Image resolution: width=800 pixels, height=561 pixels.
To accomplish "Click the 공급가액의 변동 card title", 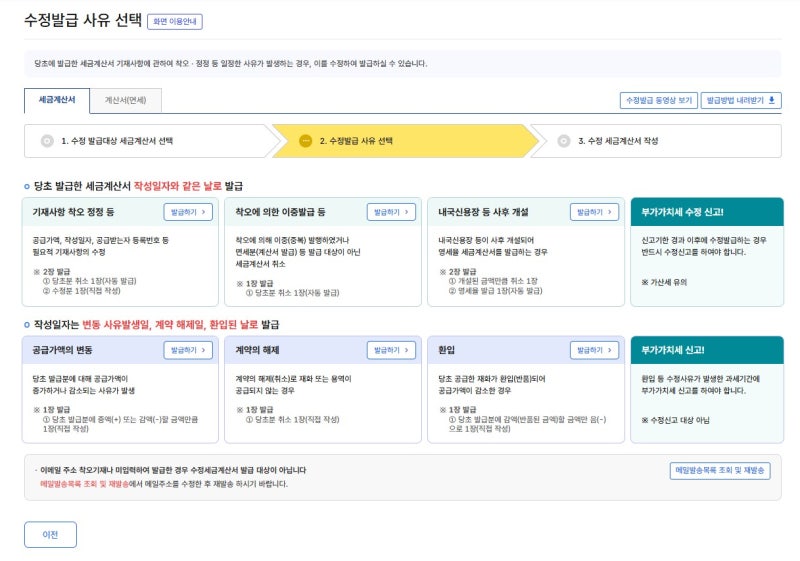I will (x=62, y=350).
